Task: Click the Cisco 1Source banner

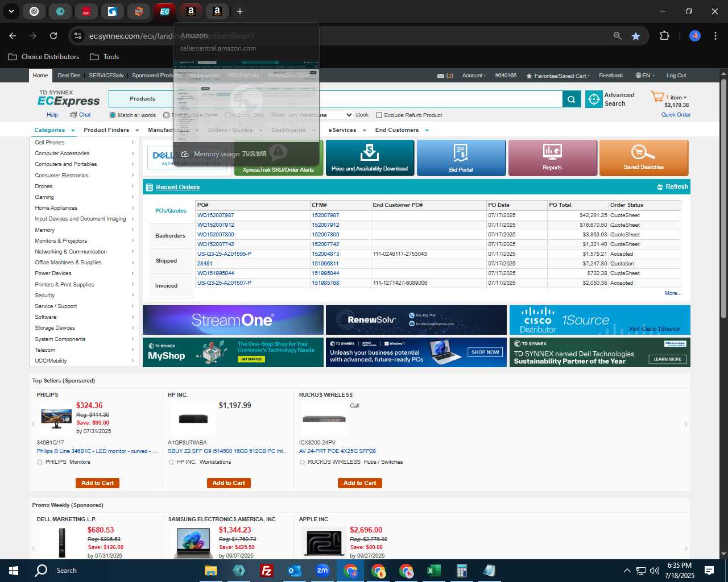Action: 600,320
